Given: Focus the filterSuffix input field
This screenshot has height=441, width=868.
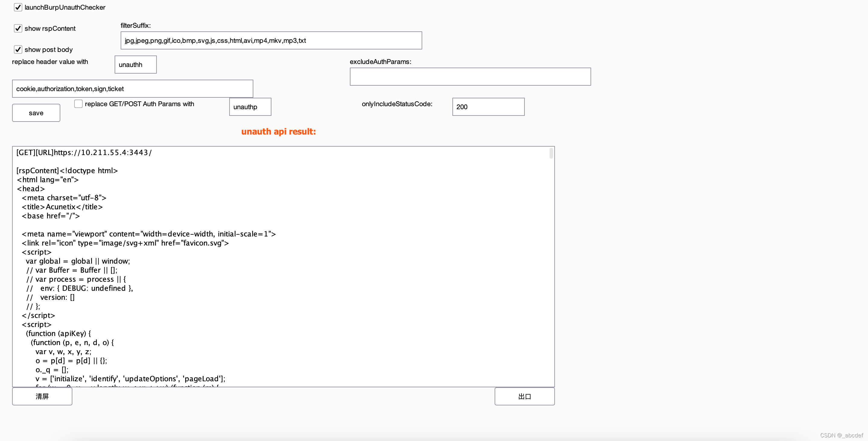Looking at the screenshot, I should tap(271, 40).
